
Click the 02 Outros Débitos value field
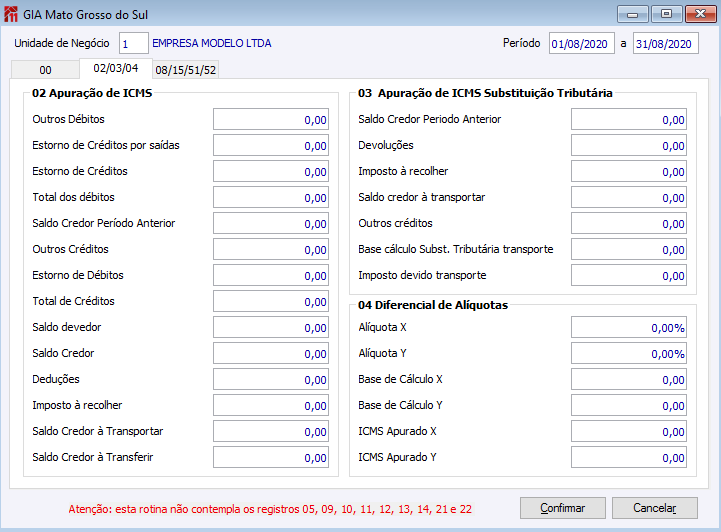pyautogui.click(x=271, y=120)
